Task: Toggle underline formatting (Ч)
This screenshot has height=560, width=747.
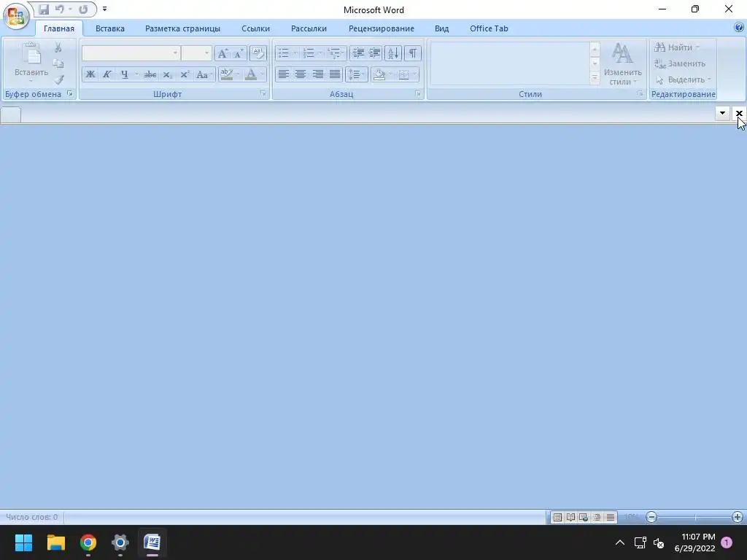Action: click(124, 74)
